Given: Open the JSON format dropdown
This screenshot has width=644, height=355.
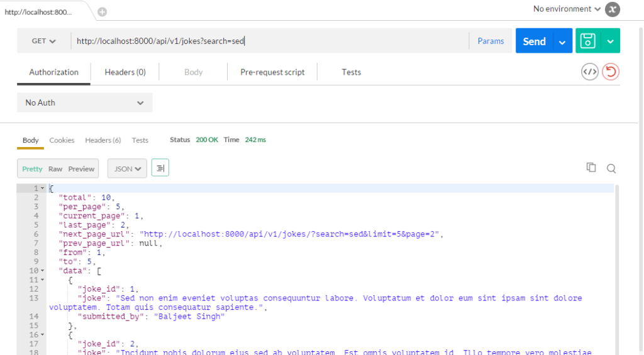Looking at the screenshot, I should pyautogui.click(x=127, y=168).
